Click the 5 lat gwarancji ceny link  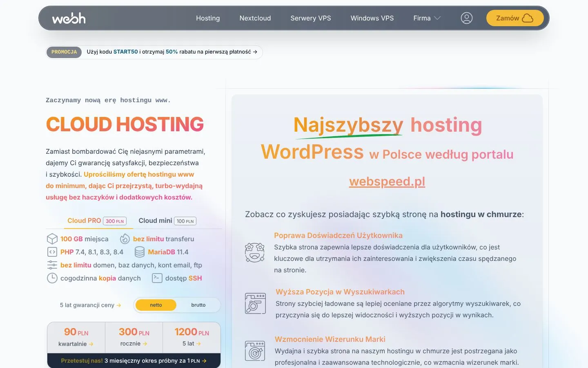[90, 305]
